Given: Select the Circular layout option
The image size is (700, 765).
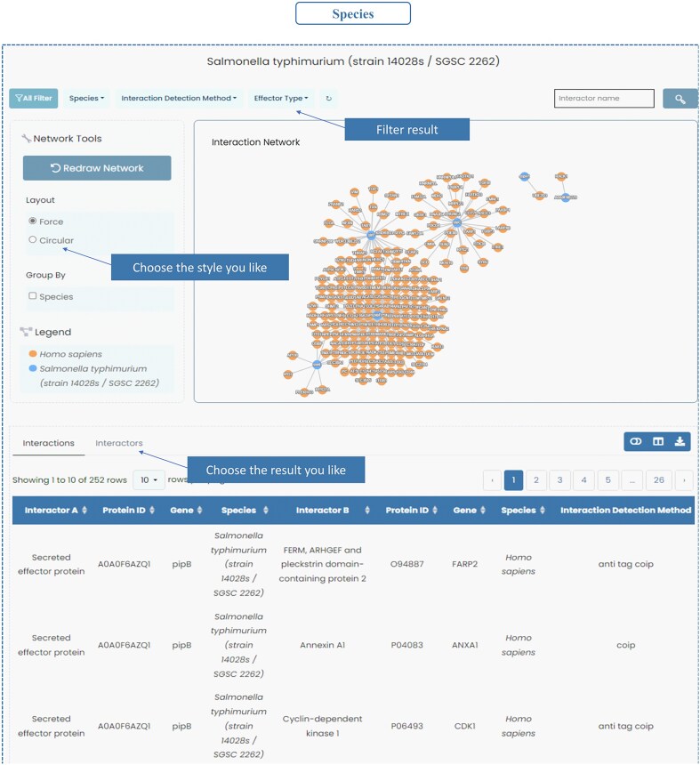Looking at the screenshot, I should pyautogui.click(x=33, y=239).
